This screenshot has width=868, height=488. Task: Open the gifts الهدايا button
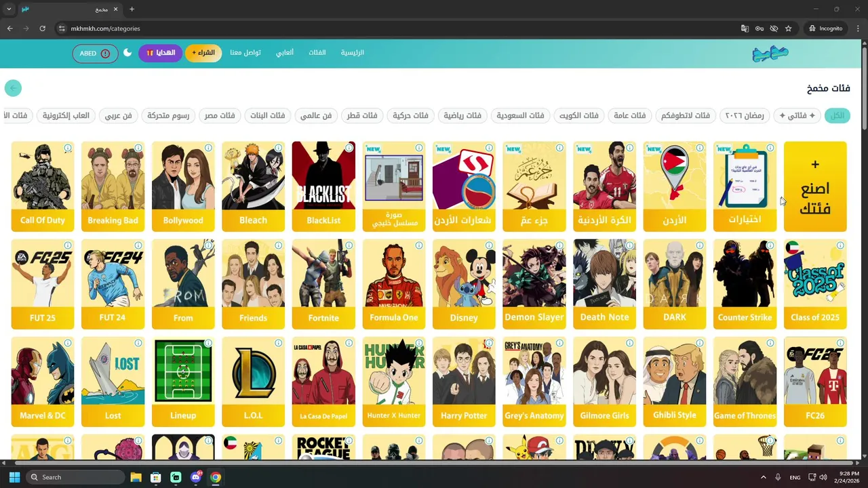161,53
